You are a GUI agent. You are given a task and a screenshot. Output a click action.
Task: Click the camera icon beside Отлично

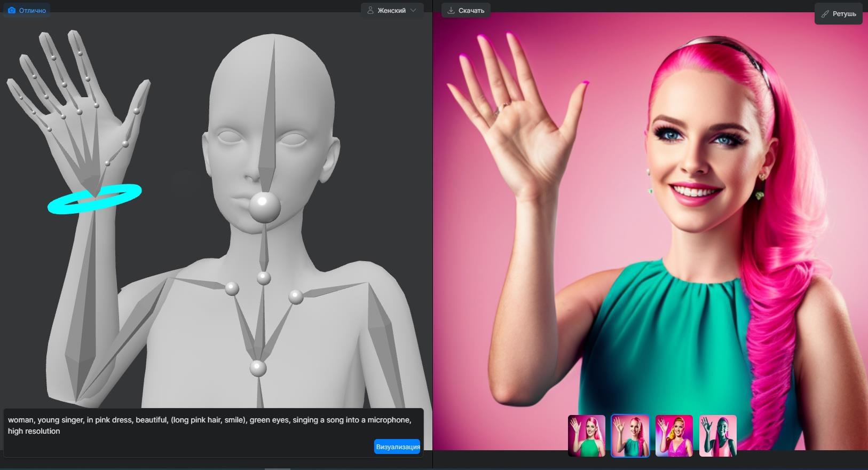[x=12, y=10]
